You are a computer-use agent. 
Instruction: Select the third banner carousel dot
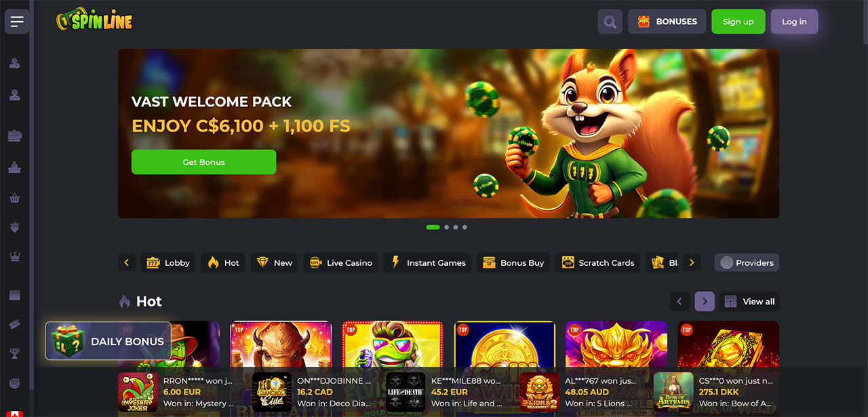(x=456, y=227)
